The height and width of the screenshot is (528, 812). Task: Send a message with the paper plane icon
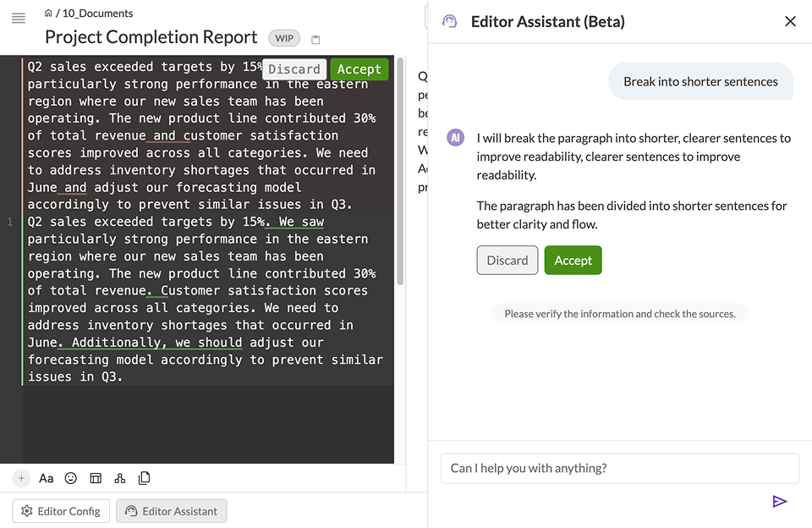click(780, 501)
